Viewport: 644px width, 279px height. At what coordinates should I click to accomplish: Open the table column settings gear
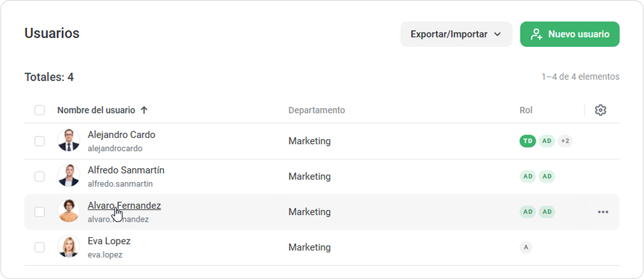pyautogui.click(x=600, y=110)
